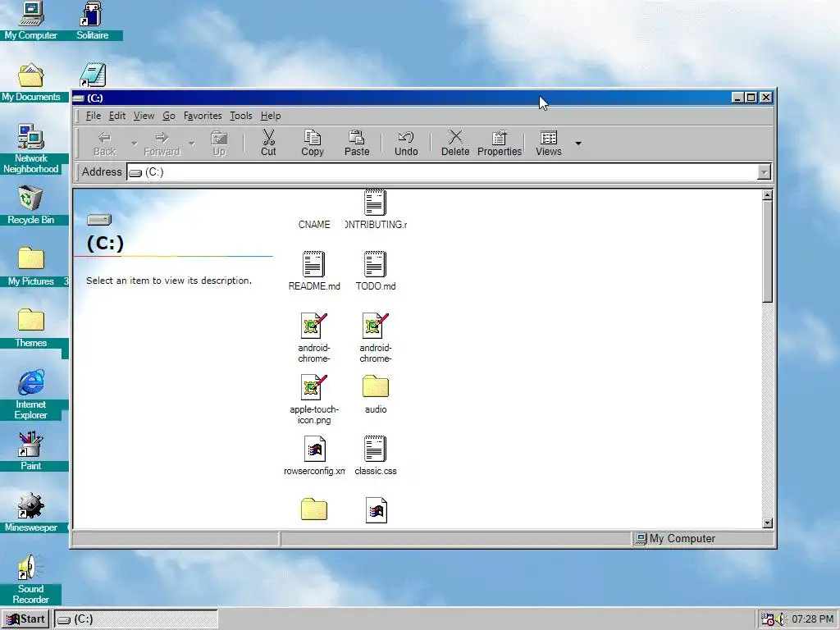Select the audio folder
The width and height of the screenshot is (840, 630).
coord(376,395)
